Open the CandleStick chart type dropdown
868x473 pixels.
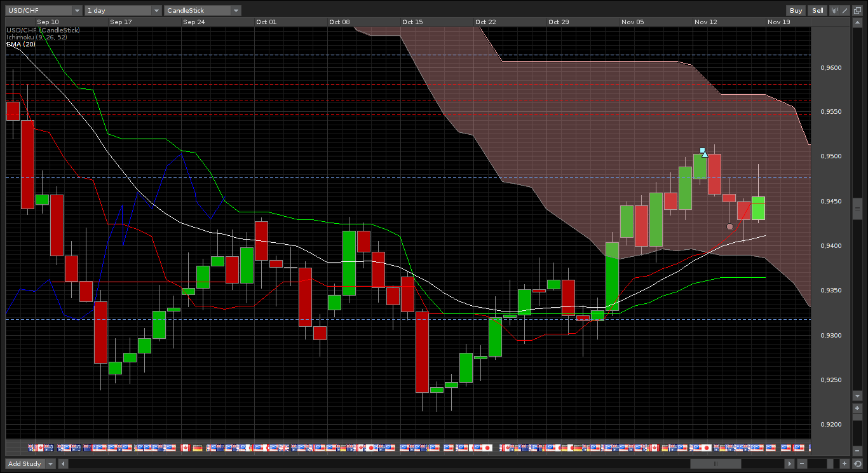tap(203, 10)
